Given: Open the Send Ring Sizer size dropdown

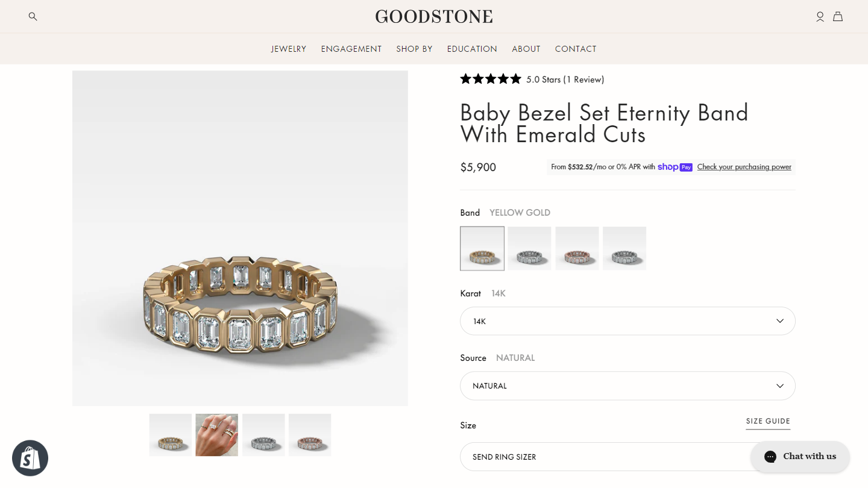Looking at the screenshot, I should click(x=603, y=457).
